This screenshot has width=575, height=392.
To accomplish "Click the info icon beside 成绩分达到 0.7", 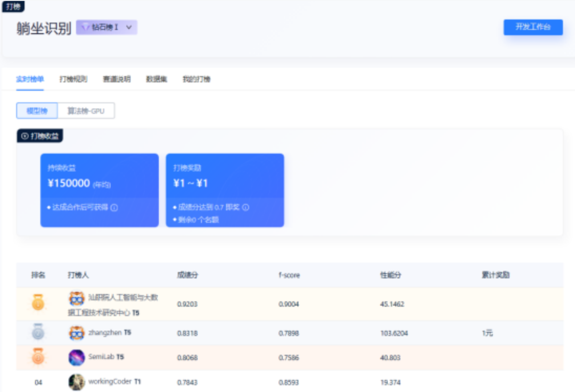I will pyautogui.click(x=245, y=207).
